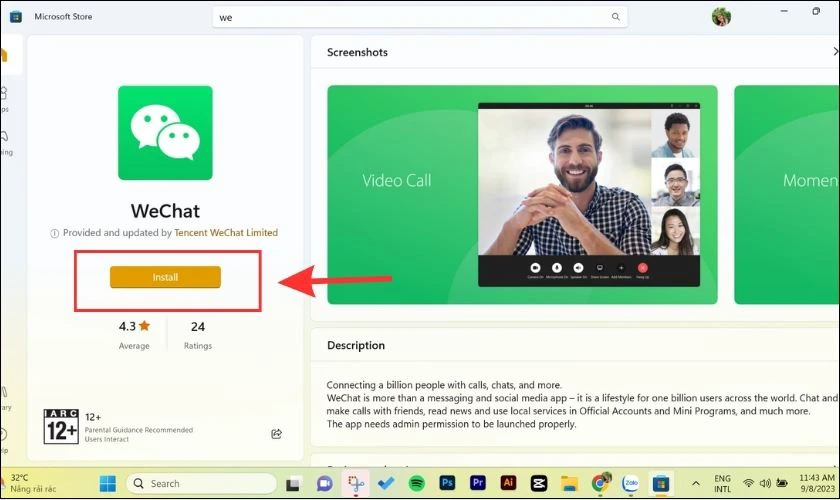Click Microsoft Store icon on taskbar
Viewport: 840px width, 500px height.
661,483
